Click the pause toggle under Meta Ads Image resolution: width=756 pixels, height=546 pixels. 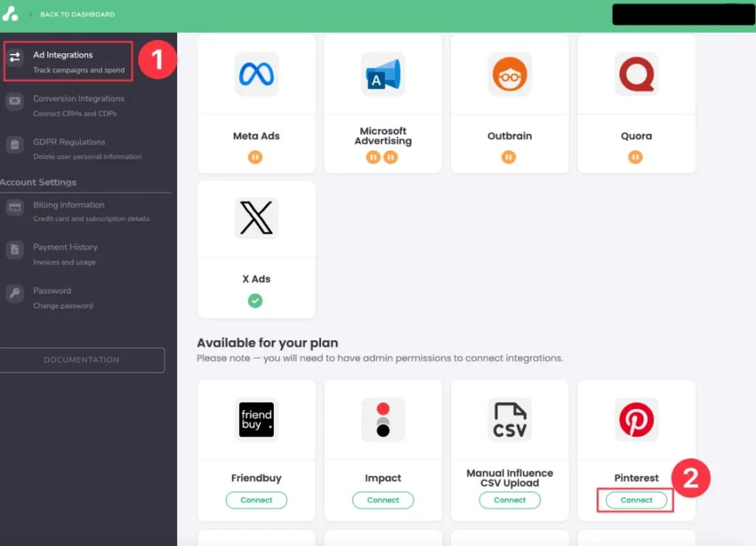pos(254,156)
